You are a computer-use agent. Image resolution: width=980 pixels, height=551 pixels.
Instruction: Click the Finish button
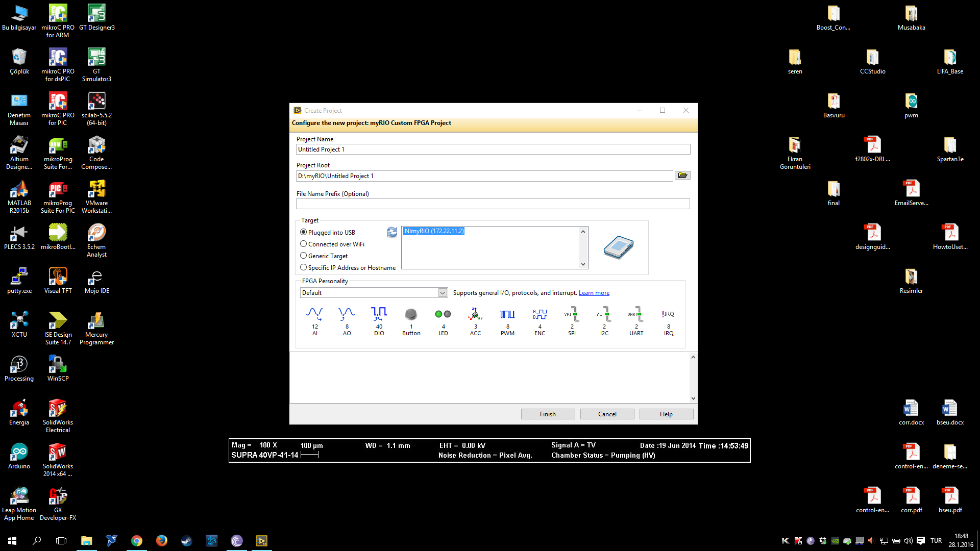[x=548, y=414]
